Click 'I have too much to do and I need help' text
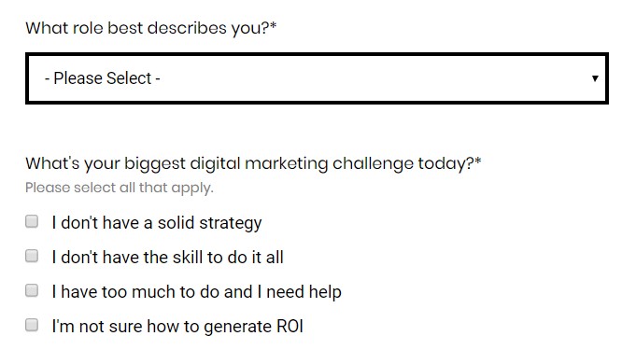Image resolution: width=636 pixels, height=364 pixels. pos(197,292)
